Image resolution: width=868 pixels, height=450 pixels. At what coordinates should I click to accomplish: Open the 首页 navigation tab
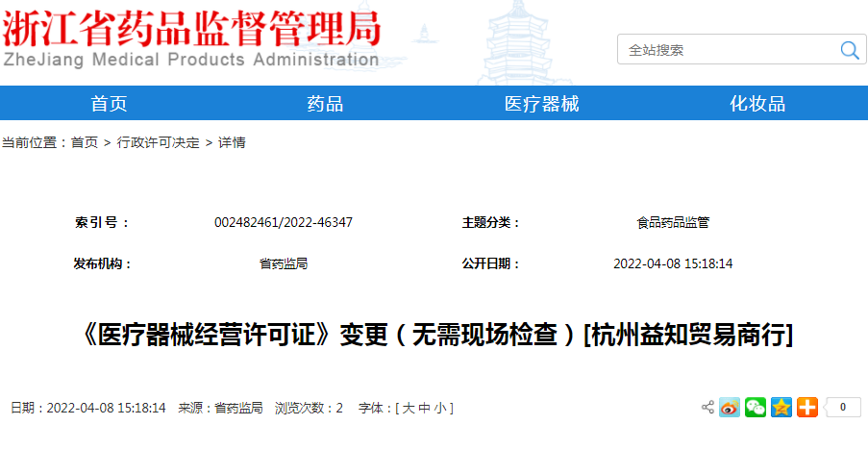(x=109, y=104)
